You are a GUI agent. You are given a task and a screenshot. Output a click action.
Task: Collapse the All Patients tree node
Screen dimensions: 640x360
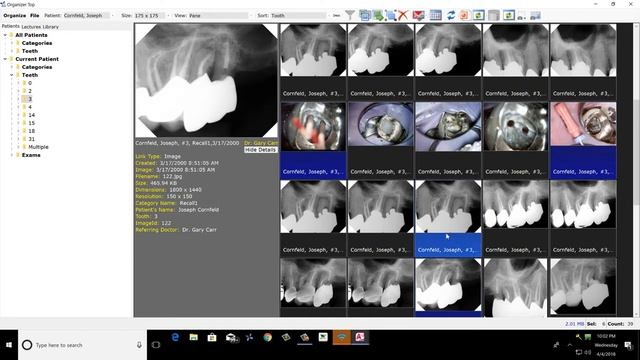tap(5, 35)
